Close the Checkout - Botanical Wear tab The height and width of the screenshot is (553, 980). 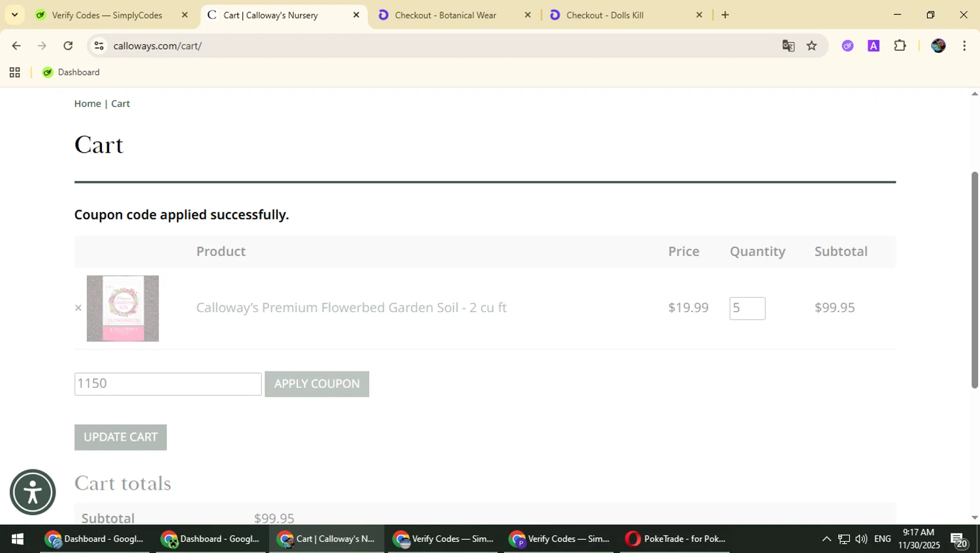coord(528,15)
